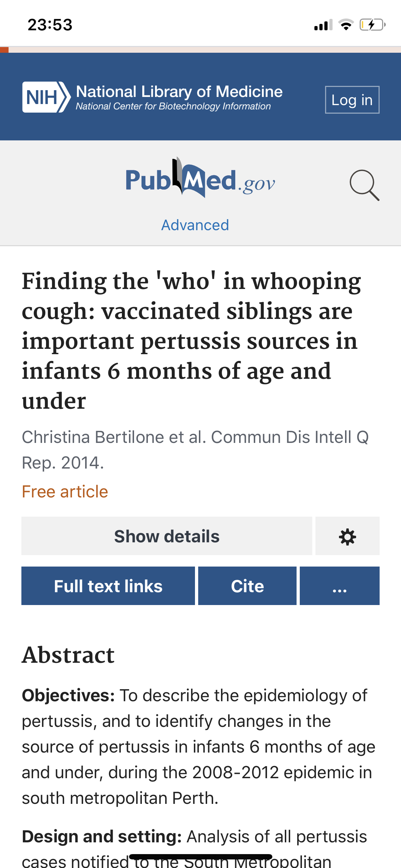
Task: Tap the cellular signal bars icon
Action: coord(323,25)
